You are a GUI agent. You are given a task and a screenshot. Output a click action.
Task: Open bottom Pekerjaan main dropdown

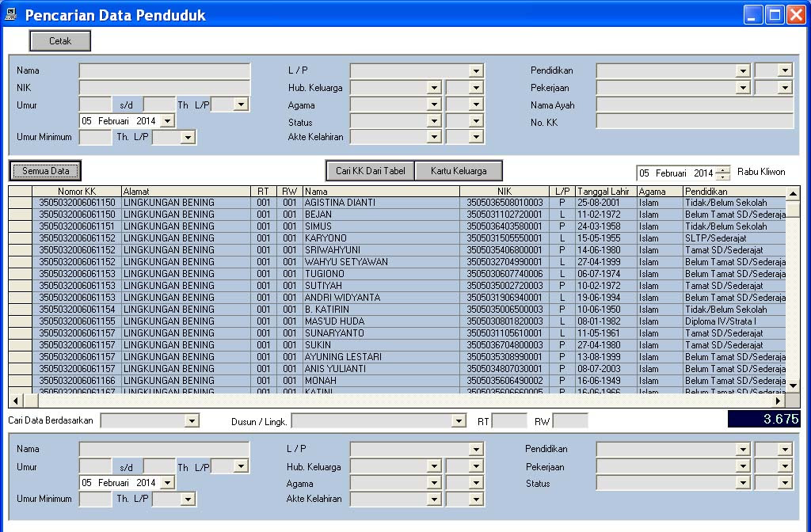tap(743, 467)
